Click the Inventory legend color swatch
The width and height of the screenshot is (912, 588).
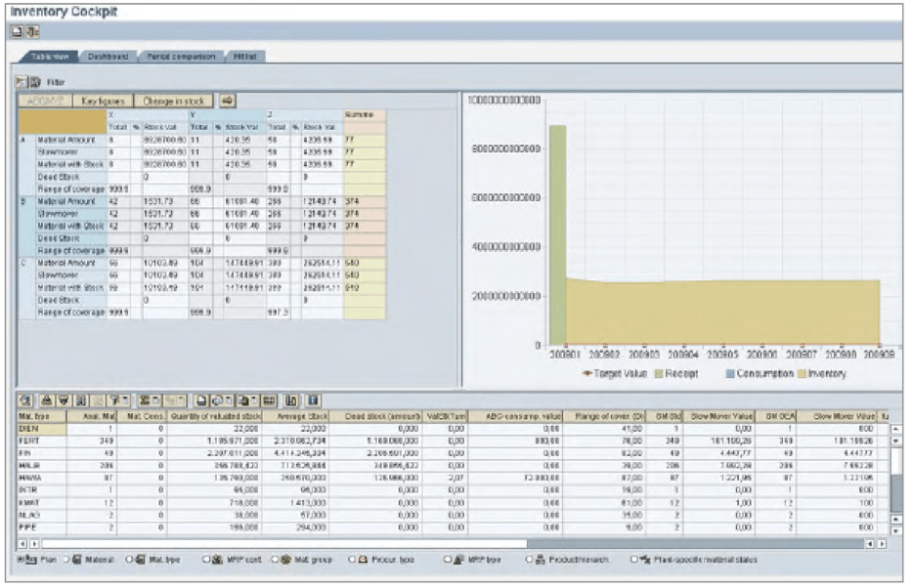(x=803, y=373)
